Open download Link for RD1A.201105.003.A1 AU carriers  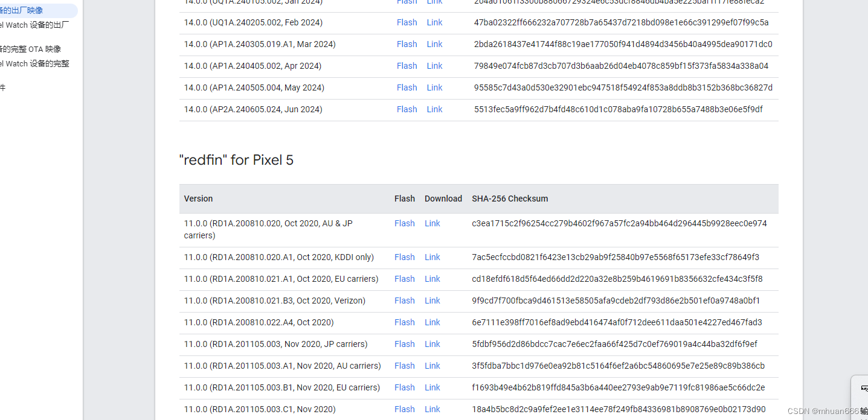[432, 366]
